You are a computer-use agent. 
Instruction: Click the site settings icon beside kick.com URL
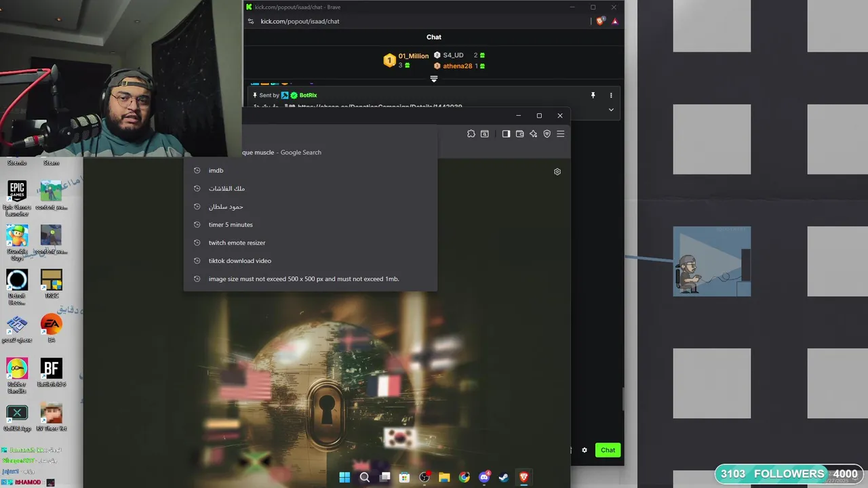[x=251, y=21]
